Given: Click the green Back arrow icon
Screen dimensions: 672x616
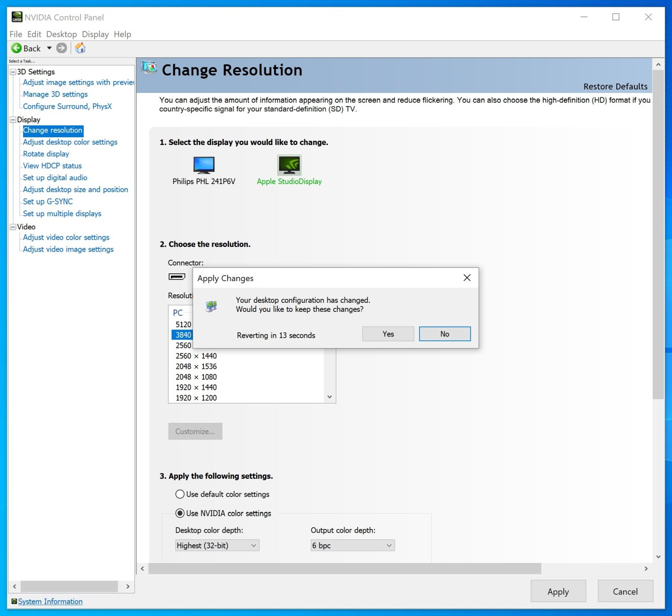Looking at the screenshot, I should coord(16,48).
